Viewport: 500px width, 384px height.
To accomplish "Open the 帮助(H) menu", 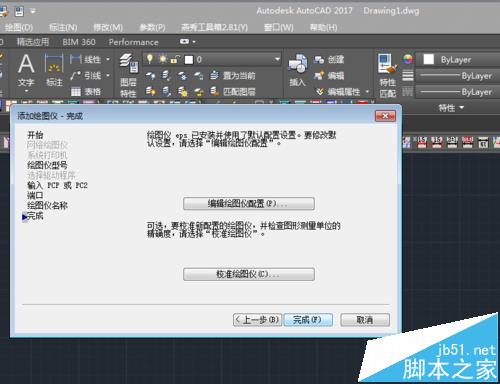I will tap(323, 28).
